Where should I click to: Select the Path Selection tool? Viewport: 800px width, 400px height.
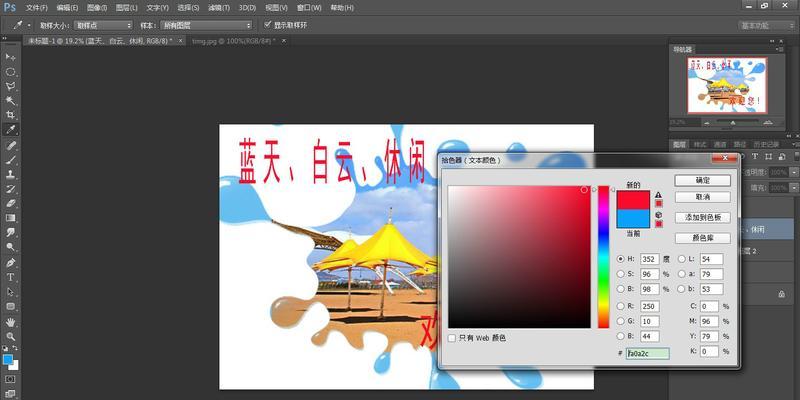pos(10,292)
